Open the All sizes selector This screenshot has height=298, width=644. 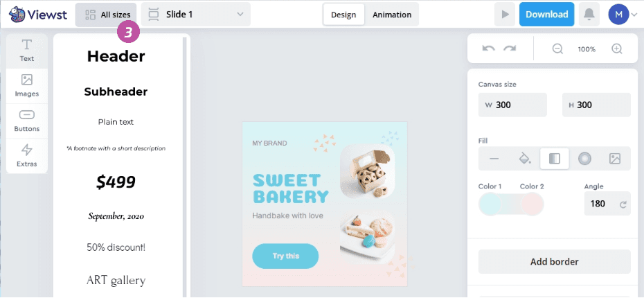106,15
